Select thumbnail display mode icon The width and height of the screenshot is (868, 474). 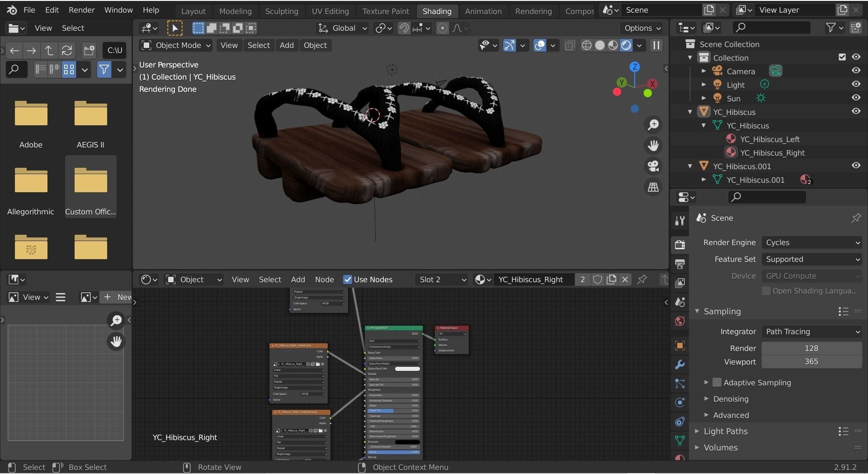[69, 70]
